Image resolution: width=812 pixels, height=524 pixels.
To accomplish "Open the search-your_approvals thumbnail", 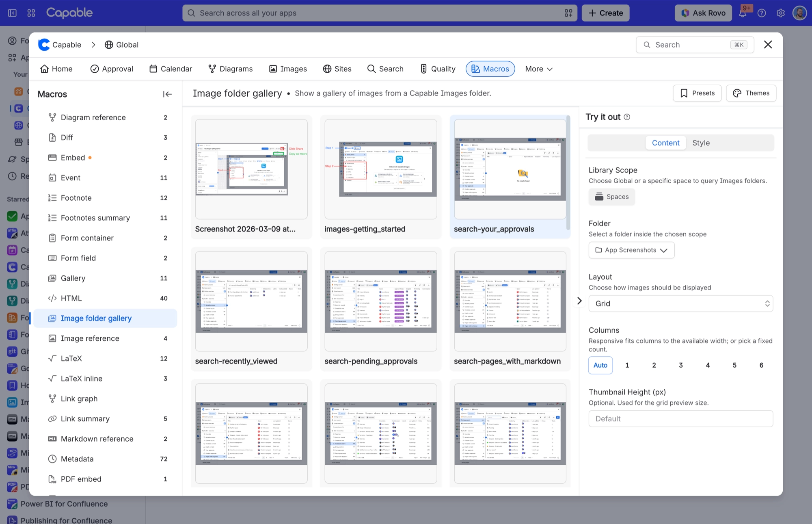I will point(510,169).
